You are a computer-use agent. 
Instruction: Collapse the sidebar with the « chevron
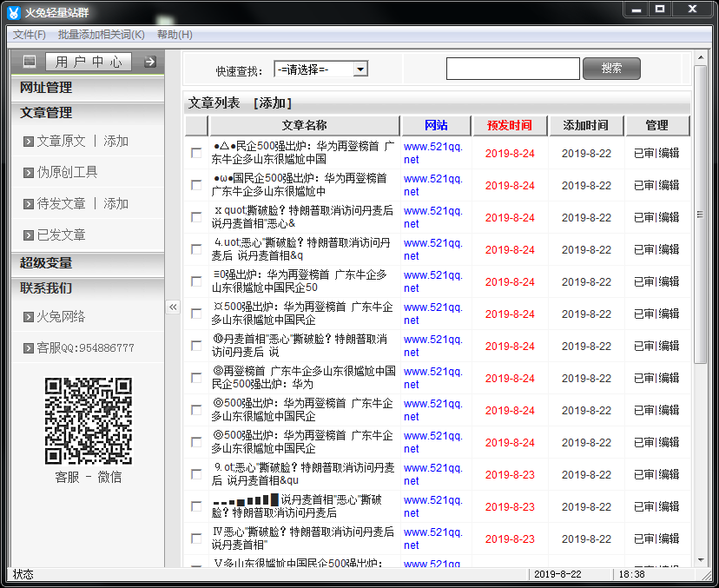[173, 306]
